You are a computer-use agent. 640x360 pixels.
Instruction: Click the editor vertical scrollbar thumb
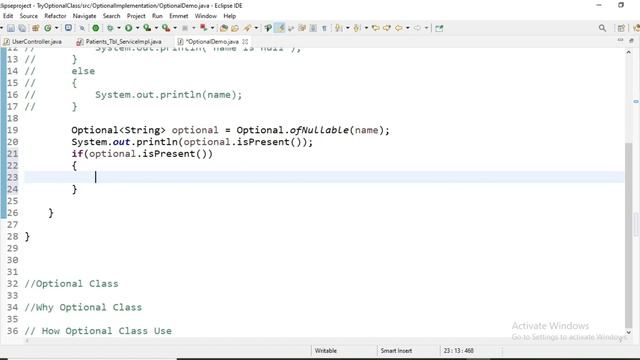pos(629,235)
